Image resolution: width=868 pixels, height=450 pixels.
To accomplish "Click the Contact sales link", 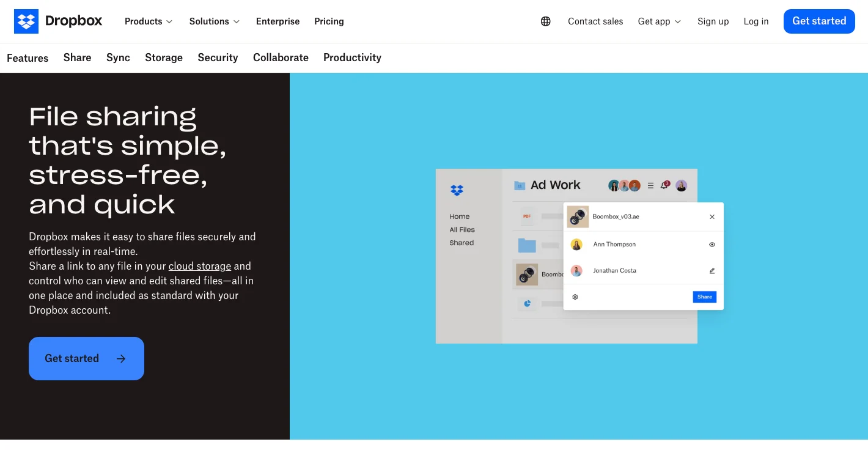I will pyautogui.click(x=595, y=21).
